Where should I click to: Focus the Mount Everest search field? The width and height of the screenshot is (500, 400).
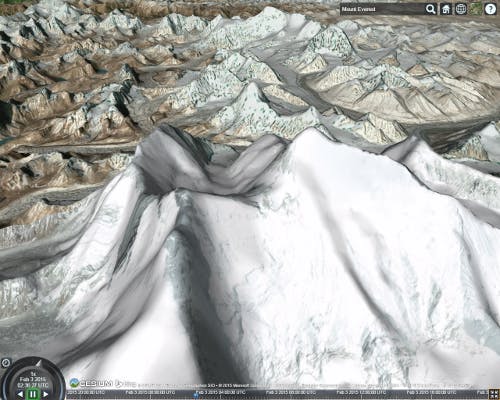click(382, 9)
